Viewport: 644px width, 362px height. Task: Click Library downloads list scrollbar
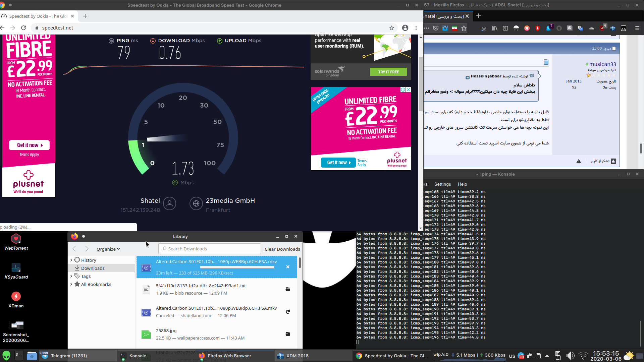coord(300,262)
